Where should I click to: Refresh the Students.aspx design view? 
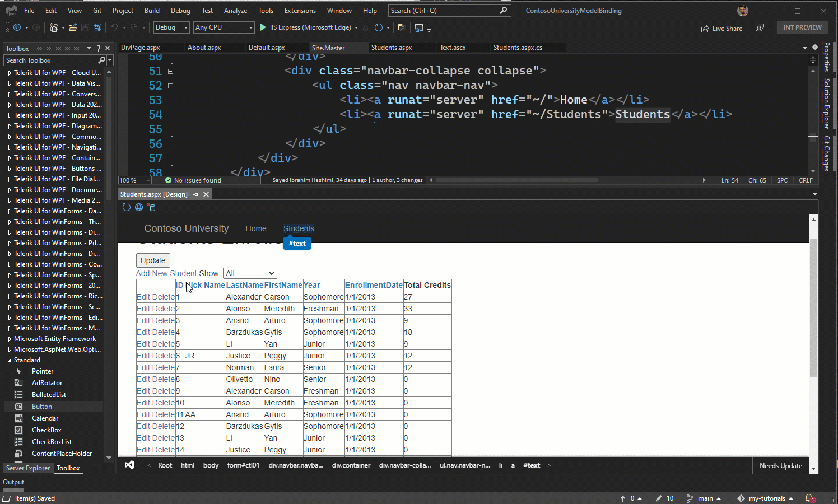126,207
